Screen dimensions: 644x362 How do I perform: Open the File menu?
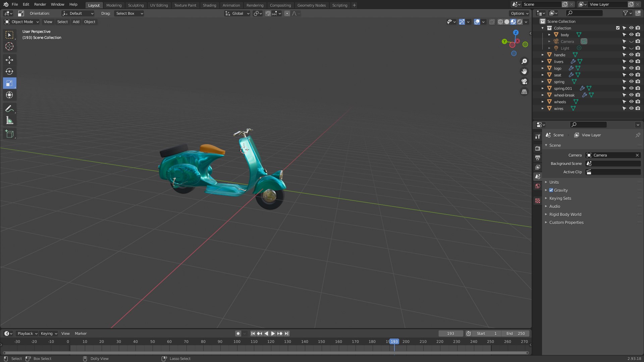15,4
